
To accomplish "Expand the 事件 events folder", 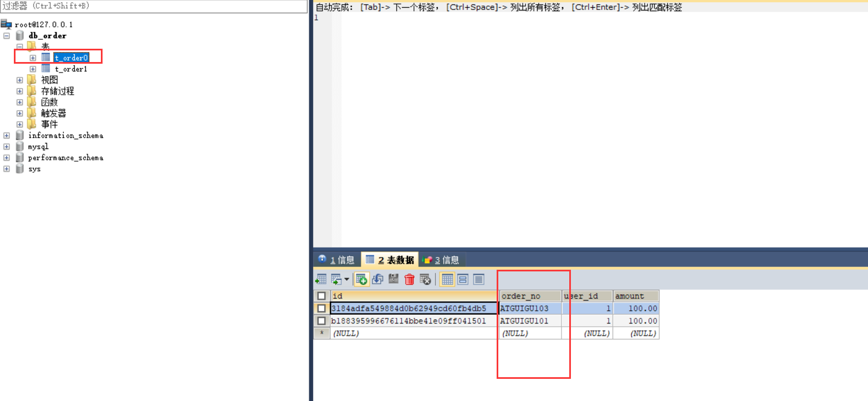I will 20,124.
